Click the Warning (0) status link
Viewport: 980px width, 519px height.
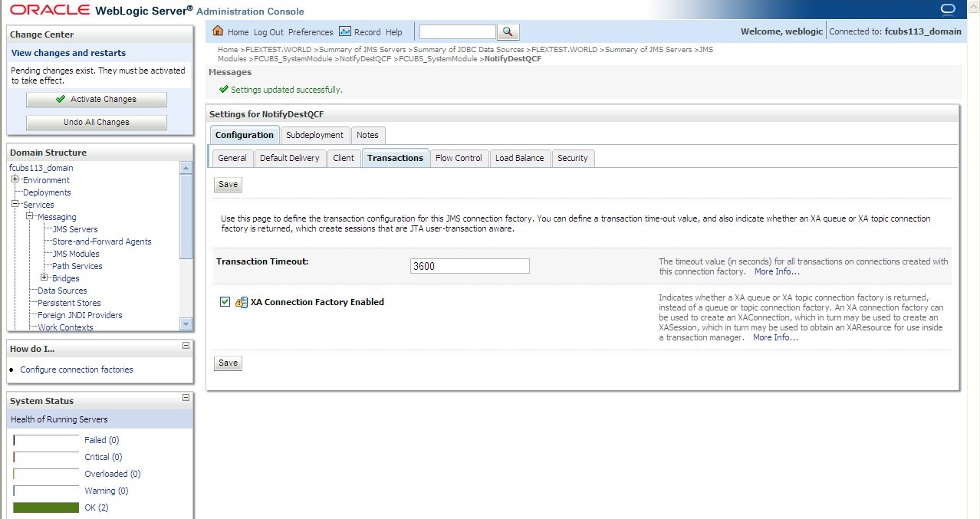pyautogui.click(x=106, y=491)
